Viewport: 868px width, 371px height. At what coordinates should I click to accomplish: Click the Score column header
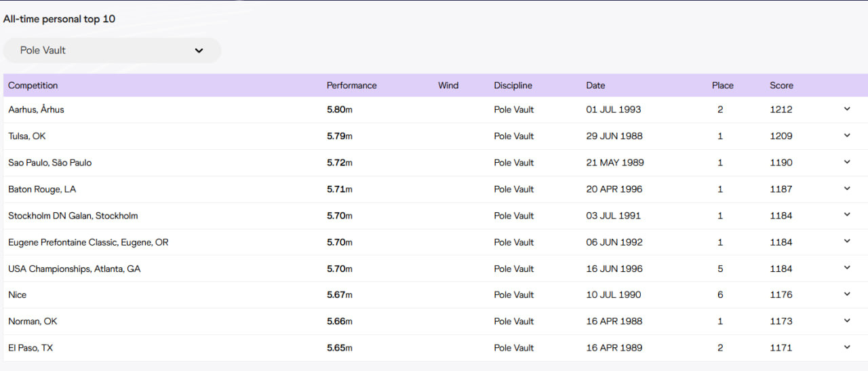781,85
